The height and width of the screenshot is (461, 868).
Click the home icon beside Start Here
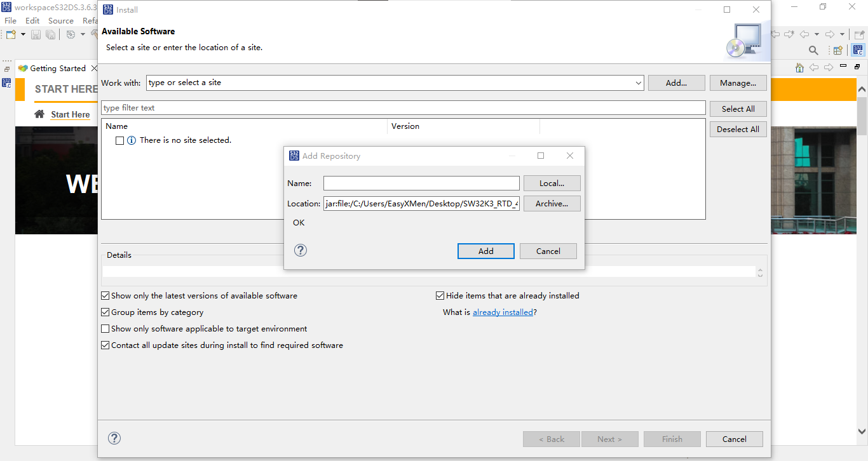[x=39, y=114]
